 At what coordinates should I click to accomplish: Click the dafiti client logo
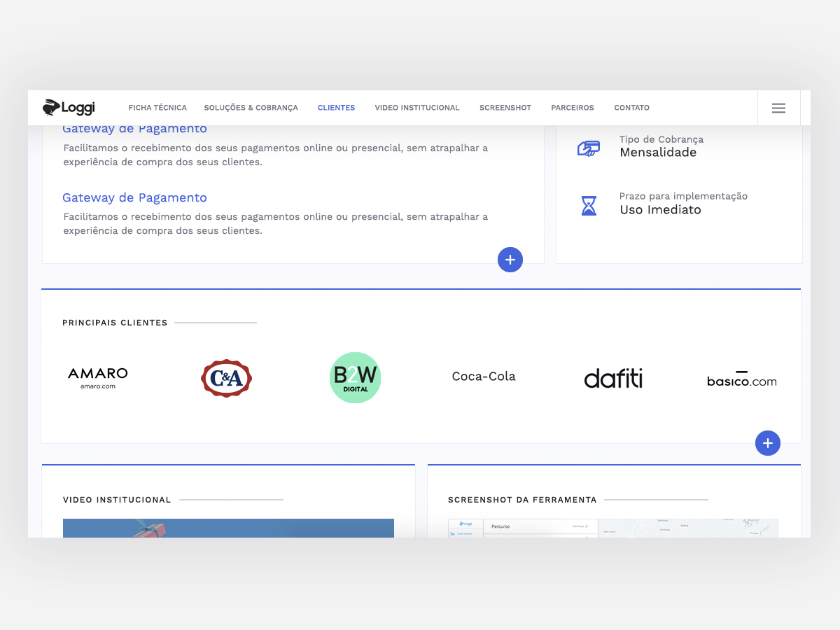coord(613,378)
